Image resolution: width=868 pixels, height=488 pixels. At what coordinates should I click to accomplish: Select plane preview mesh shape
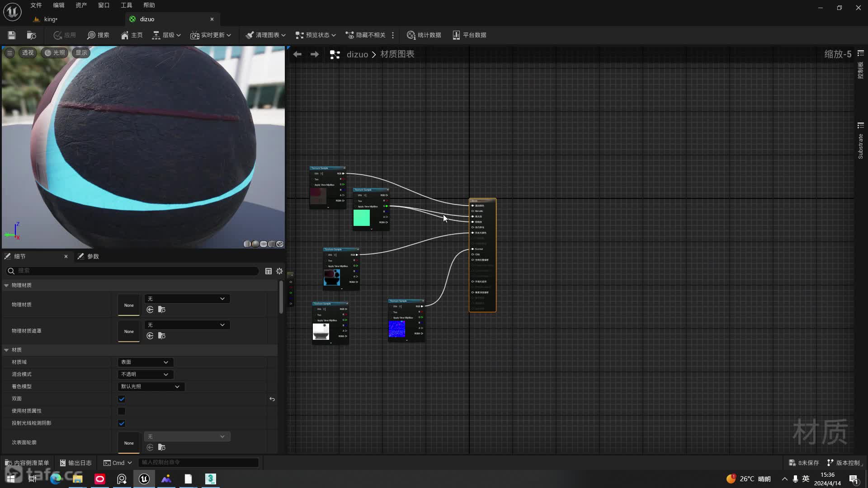pos(264,244)
